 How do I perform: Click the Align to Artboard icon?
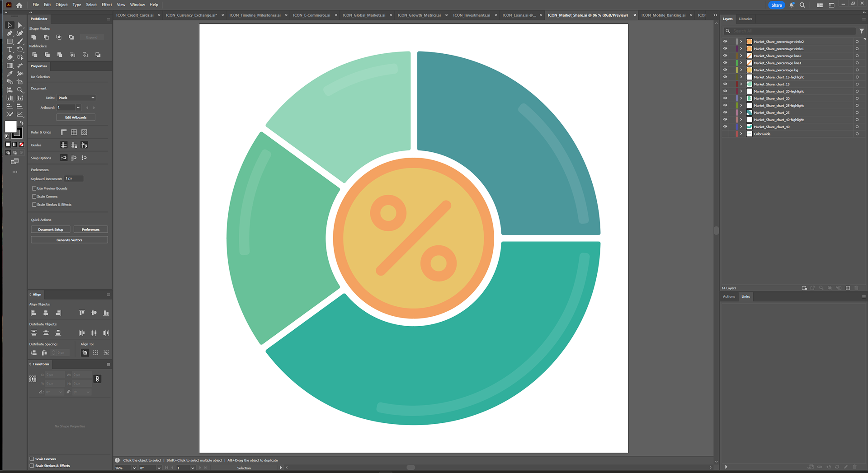click(x=85, y=352)
